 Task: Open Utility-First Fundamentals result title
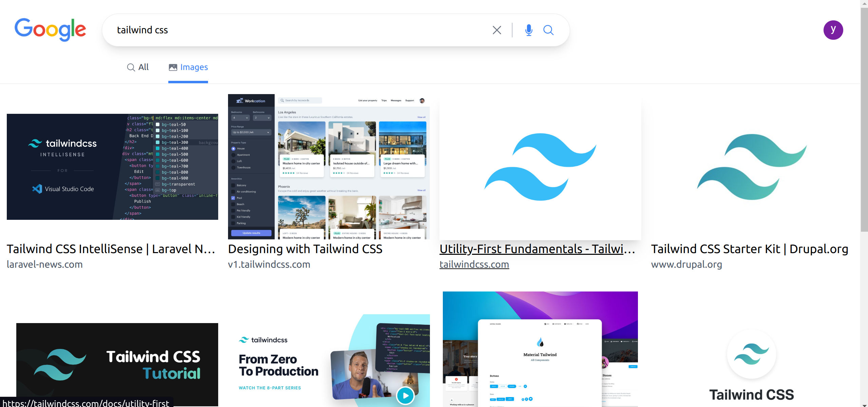tap(537, 249)
